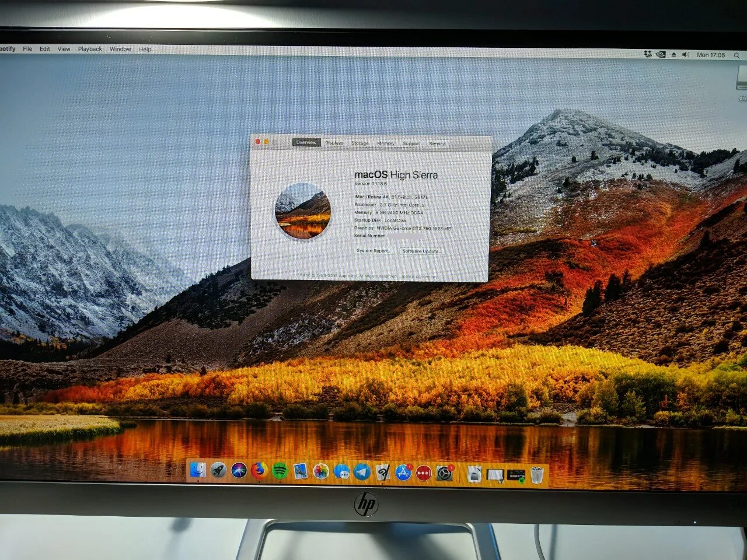Click the System Report... button
Image resolution: width=747 pixels, height=560 pixels.
[373, 250]
